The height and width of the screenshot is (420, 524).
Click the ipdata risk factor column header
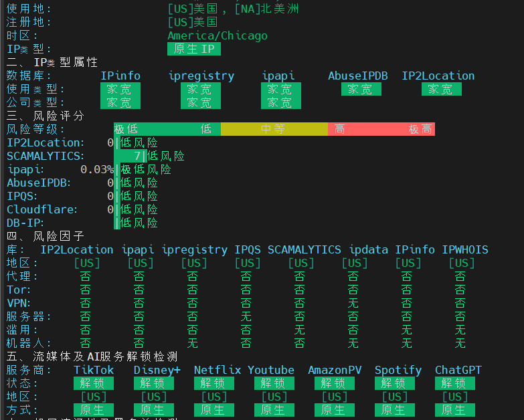pos(368,249)
